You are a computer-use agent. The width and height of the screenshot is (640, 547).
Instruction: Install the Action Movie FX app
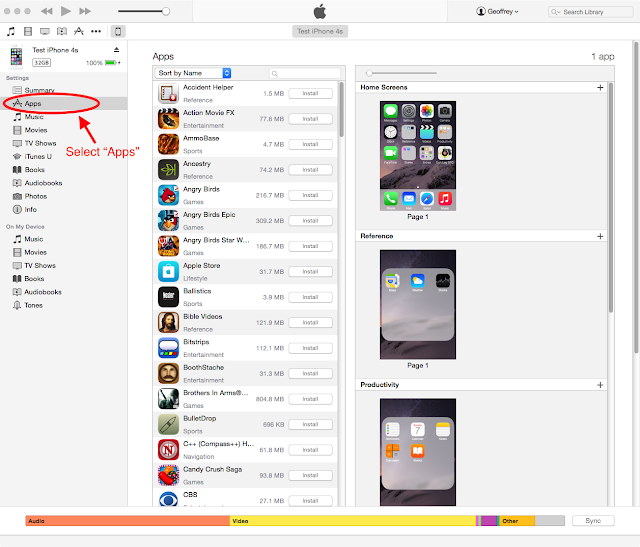click(x=310, y=119)
